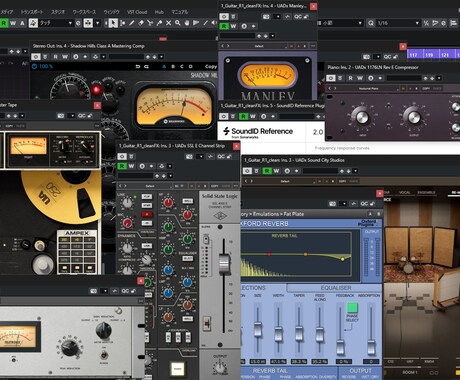Select the Range Selection tool
Screen dimensions: 460x380
pyautogui.click(x=122, y=23)
